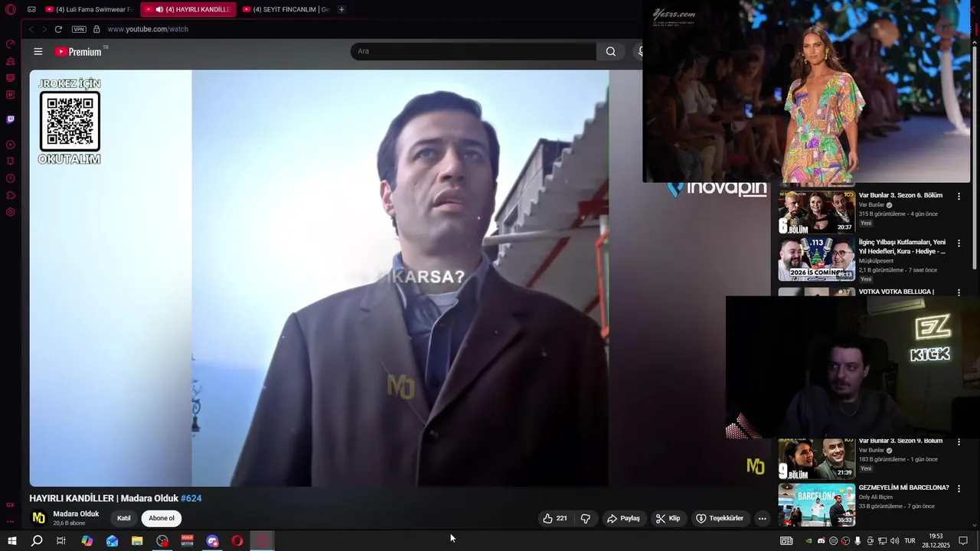Screen dimensions: 980x551
Task: Open options menu for VOTKA VOTKA BELLUGA video
Action: 959,292
